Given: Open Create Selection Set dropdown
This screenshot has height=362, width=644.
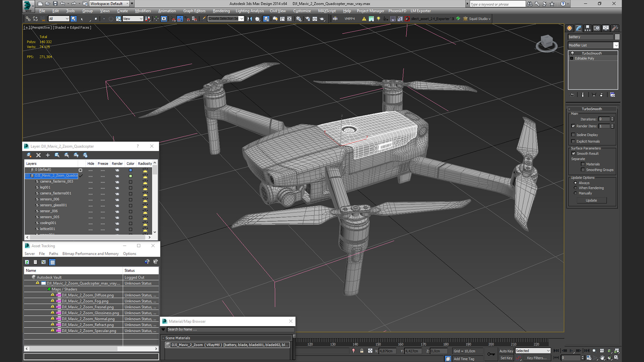Looking at the screenshot, I should [226, 19].
